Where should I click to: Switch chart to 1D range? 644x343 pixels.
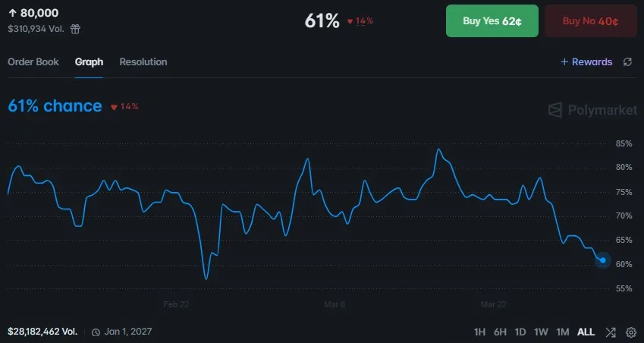click(x=520, y=332)
